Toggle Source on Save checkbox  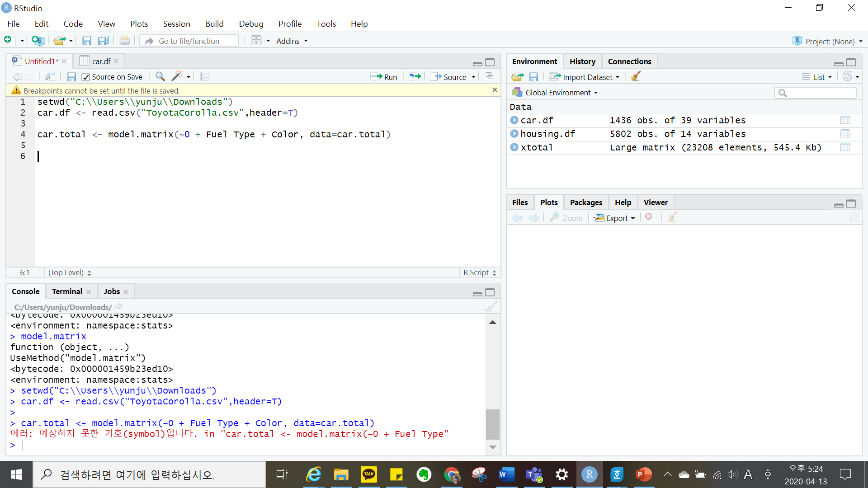click(86, 77)
